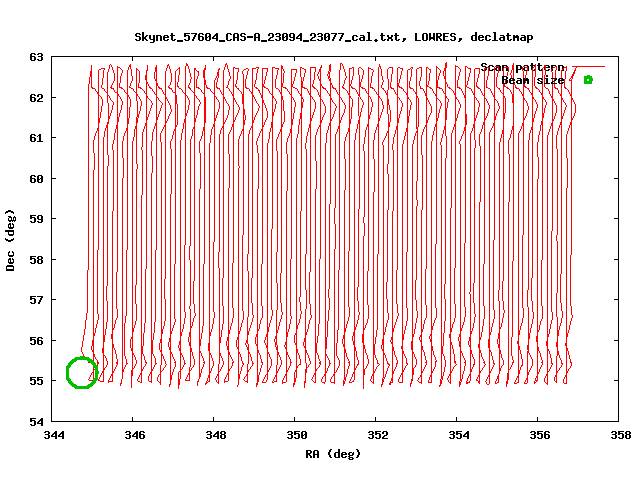This screenshot has width=640, height=480.
Task: Click the y-axis tick label 60
Action: point(36,179)
